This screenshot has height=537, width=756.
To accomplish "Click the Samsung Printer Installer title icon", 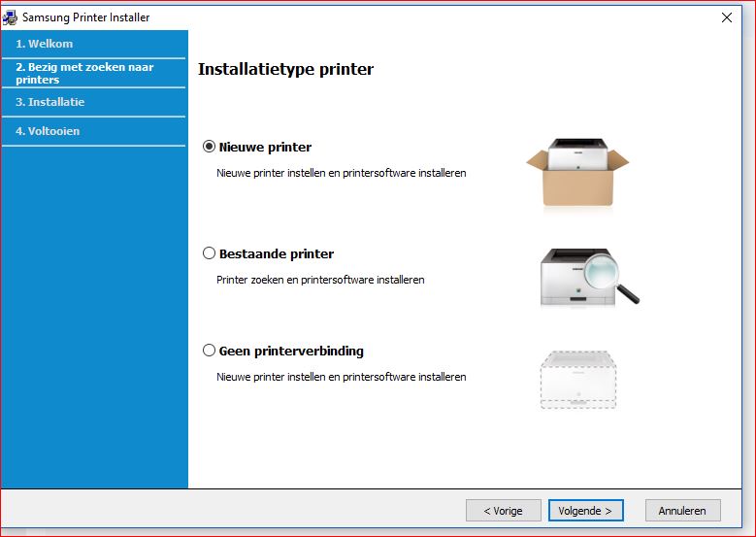I will tap(10, 17).
